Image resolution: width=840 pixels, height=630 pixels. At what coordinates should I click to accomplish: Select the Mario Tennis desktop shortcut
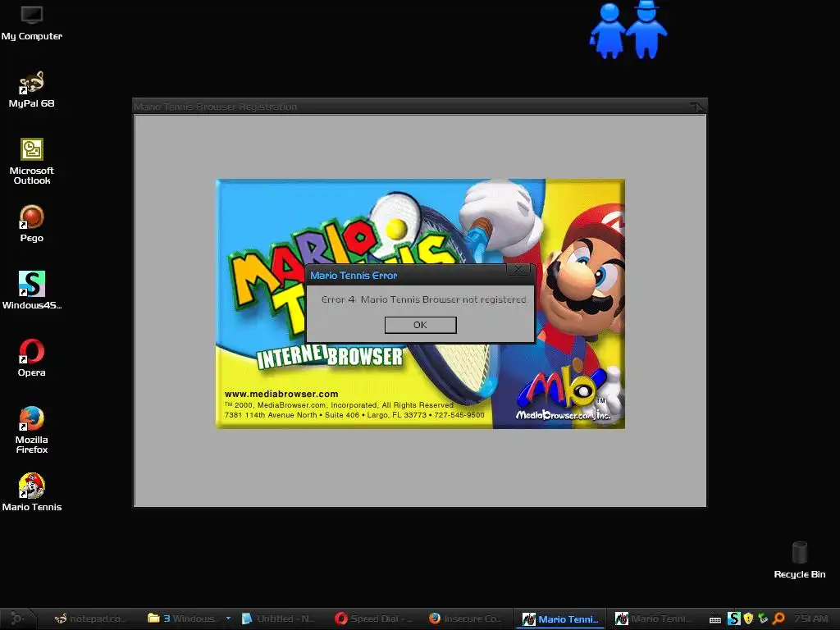pos(32,493)
